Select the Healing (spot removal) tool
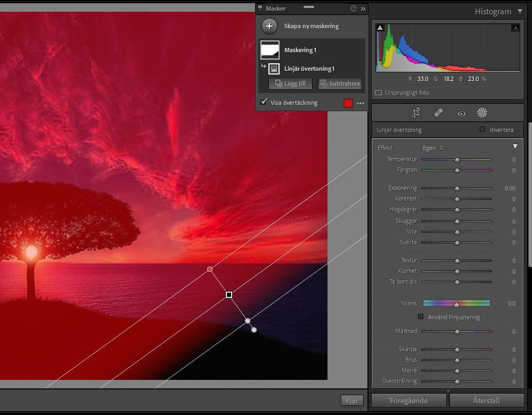This screenshot has width=532, height=415. click(438, 113)
